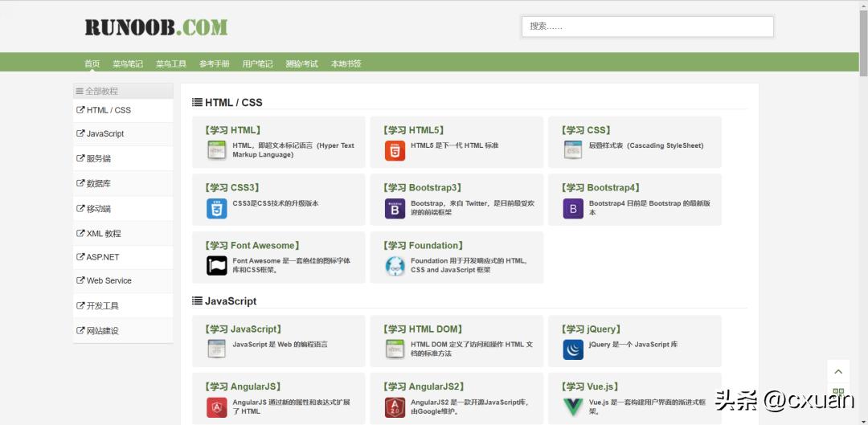
Task: Click external-link icon beside 服务端
Action: pos(80,158)
